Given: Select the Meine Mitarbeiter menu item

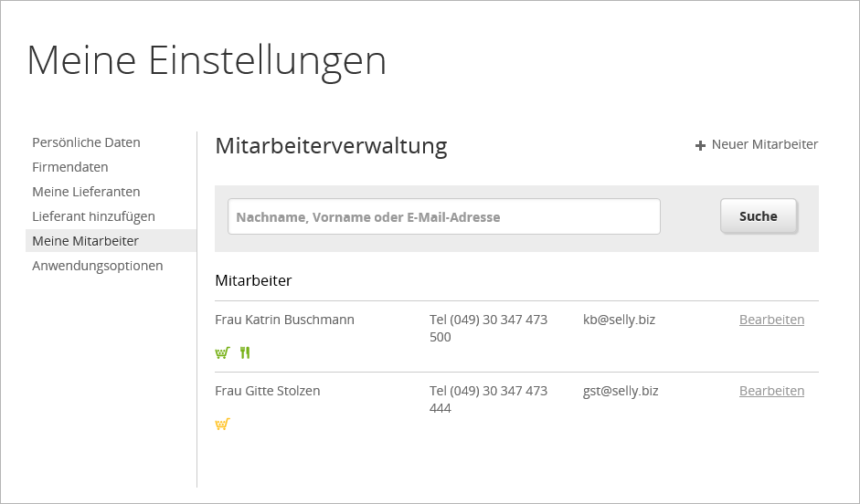Looking at the screenshot, I should click(x=85, y=241).
